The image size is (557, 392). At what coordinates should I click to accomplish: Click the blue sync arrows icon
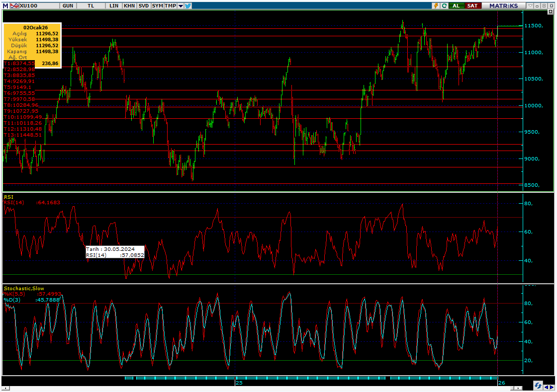[538, 385]
